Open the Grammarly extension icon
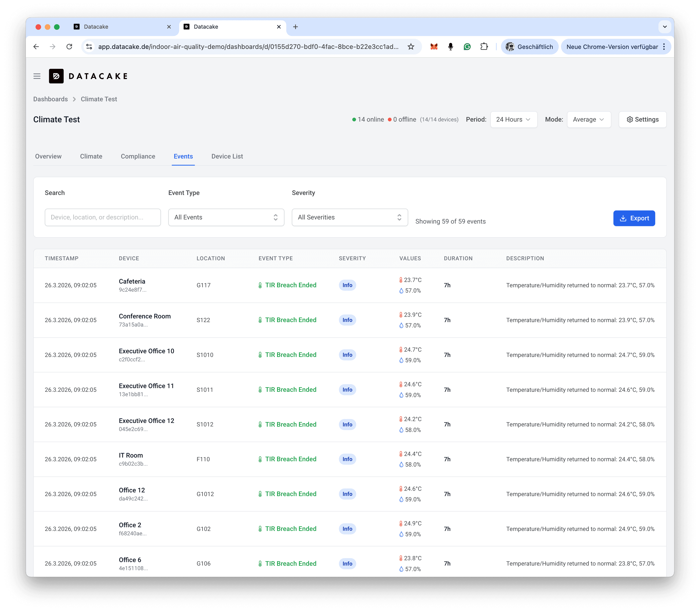The width and height of the screenshot is (700, 611). coord(467,47)
